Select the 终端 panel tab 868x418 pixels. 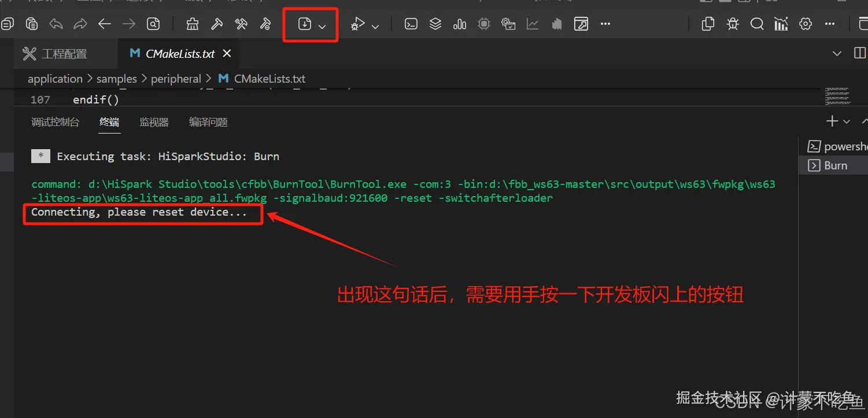(x=109, y=122)
